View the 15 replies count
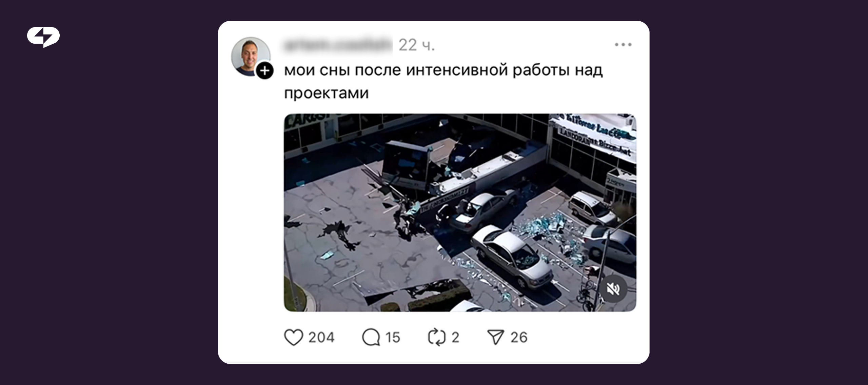Screen dimensions: 868x385 [x=393, y=338]
